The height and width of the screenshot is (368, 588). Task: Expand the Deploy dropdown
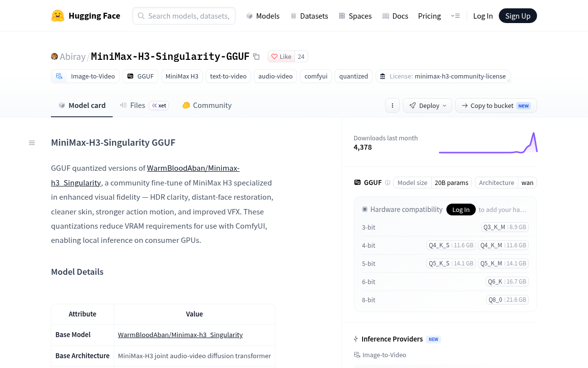[x=428, y=105]
